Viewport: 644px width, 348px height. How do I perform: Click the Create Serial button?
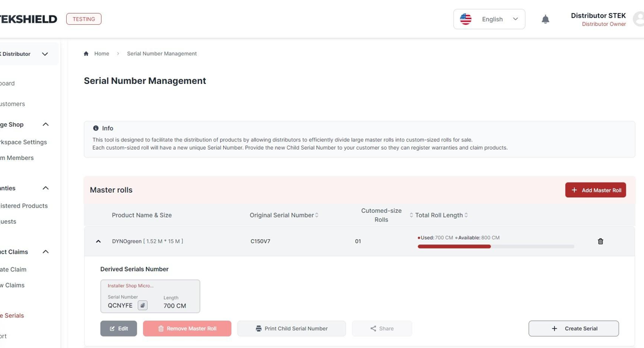(x=573, y=328)
